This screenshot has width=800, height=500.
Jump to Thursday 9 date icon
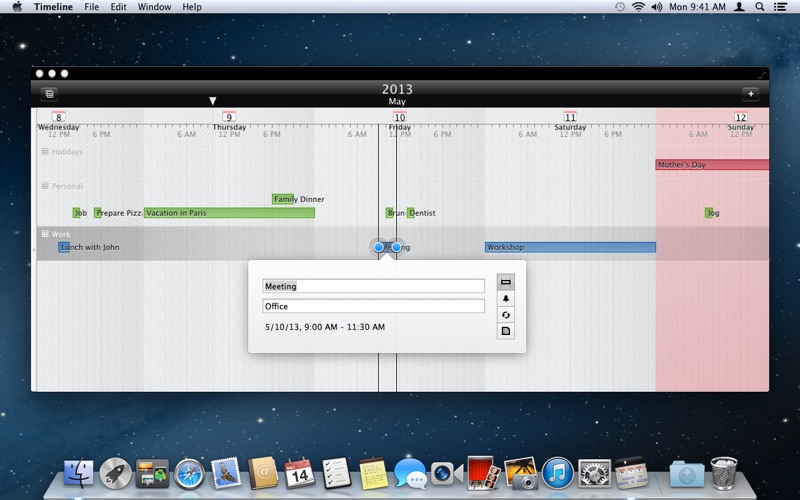229,118
